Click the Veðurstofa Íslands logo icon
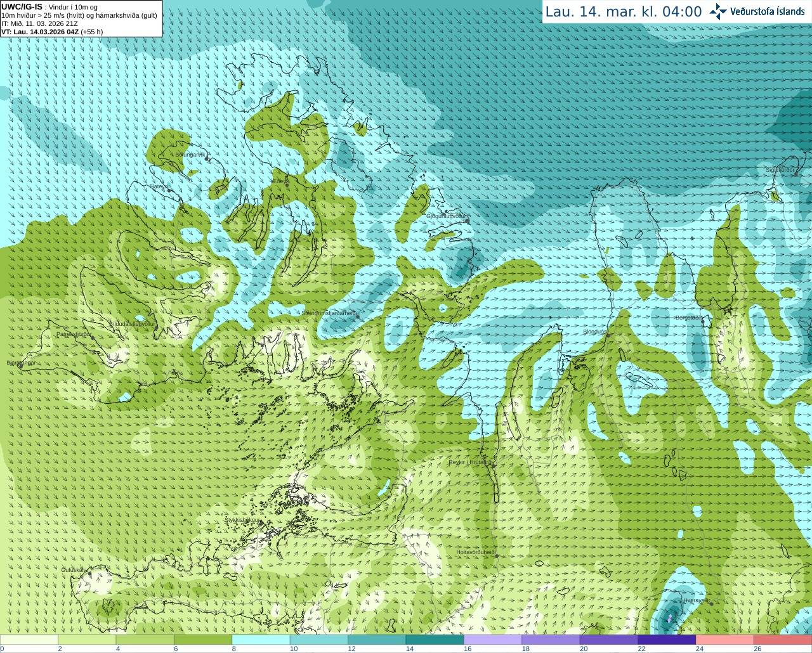 point(718,11)
